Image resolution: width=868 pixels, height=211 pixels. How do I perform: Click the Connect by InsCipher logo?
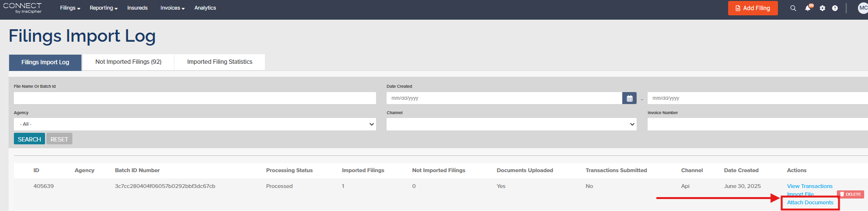click(23, 8)
